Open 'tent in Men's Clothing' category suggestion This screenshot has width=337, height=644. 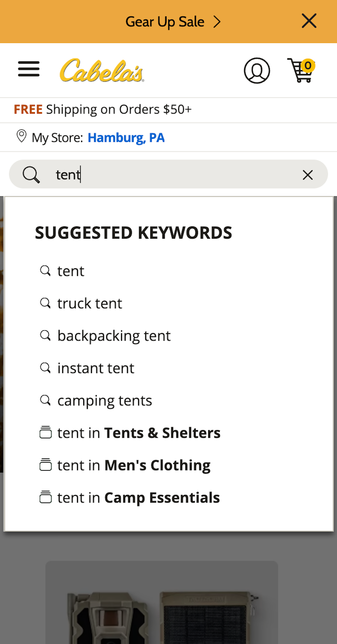point(134,465)
